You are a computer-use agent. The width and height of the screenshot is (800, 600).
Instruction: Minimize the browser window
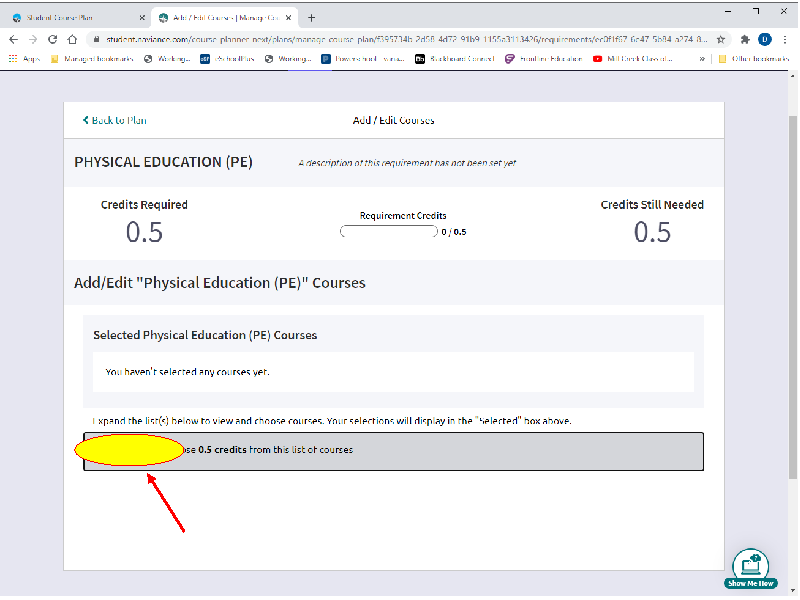pos(728,11)
